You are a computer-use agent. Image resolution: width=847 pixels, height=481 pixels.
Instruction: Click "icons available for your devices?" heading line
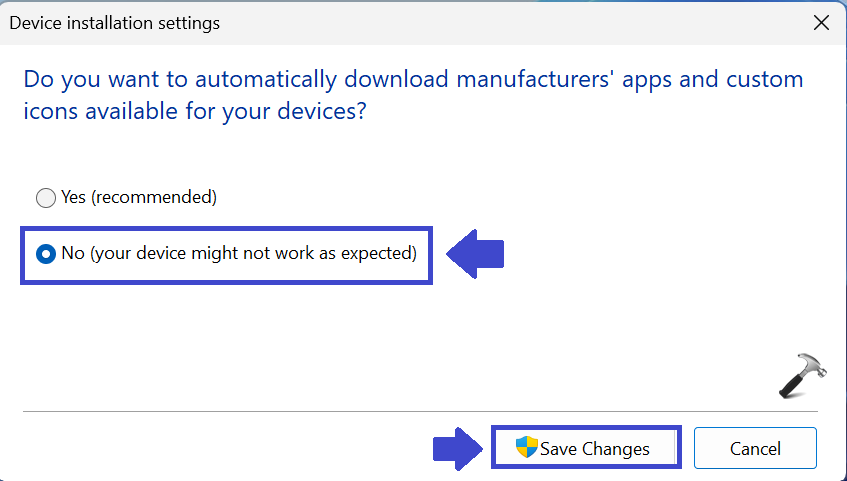tap(195, 111)
